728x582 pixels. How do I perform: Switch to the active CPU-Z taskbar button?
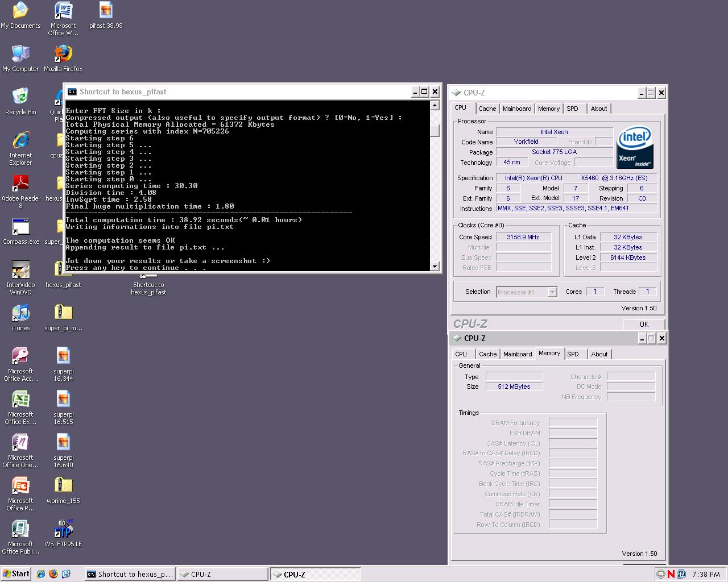[315, 574]
